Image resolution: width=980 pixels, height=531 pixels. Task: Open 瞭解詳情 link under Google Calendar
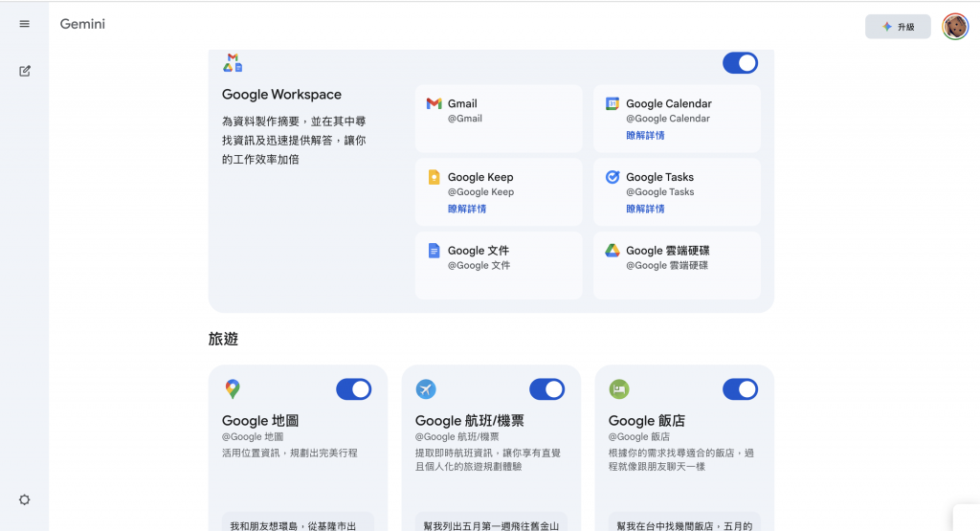[x=645, y=136]
